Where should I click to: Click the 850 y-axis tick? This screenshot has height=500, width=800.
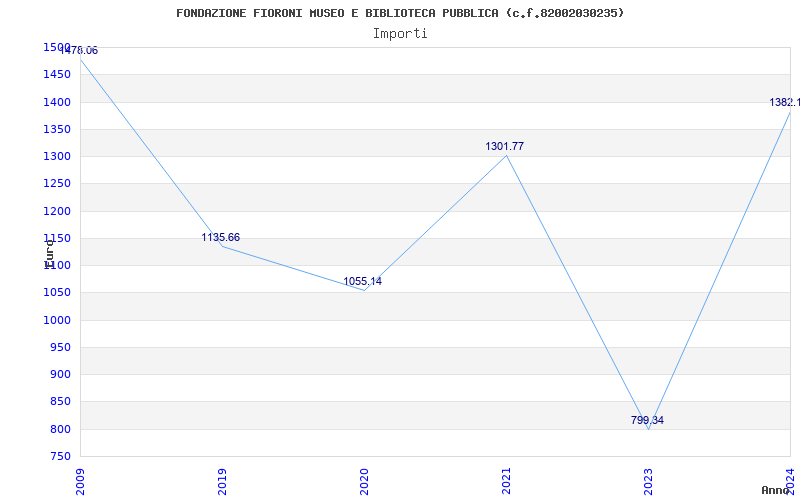point(60,402)
